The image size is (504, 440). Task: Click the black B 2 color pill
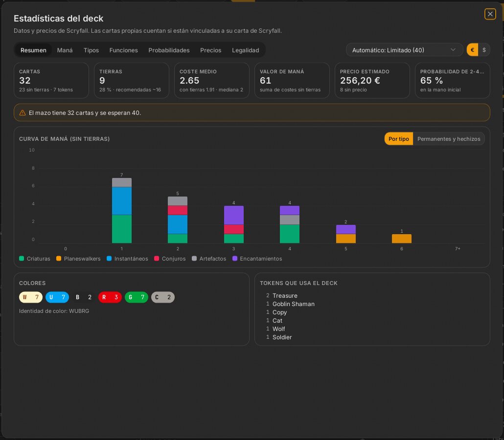pos(84,297)
